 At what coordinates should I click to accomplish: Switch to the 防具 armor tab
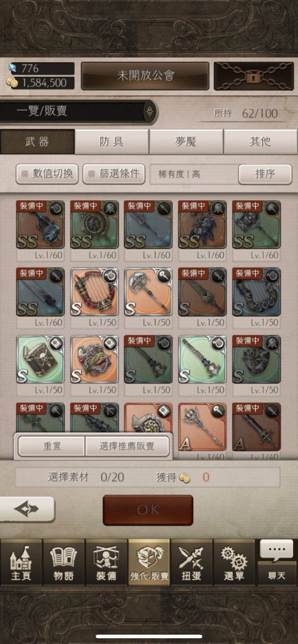pyautogui.click(x=112, y=142)
